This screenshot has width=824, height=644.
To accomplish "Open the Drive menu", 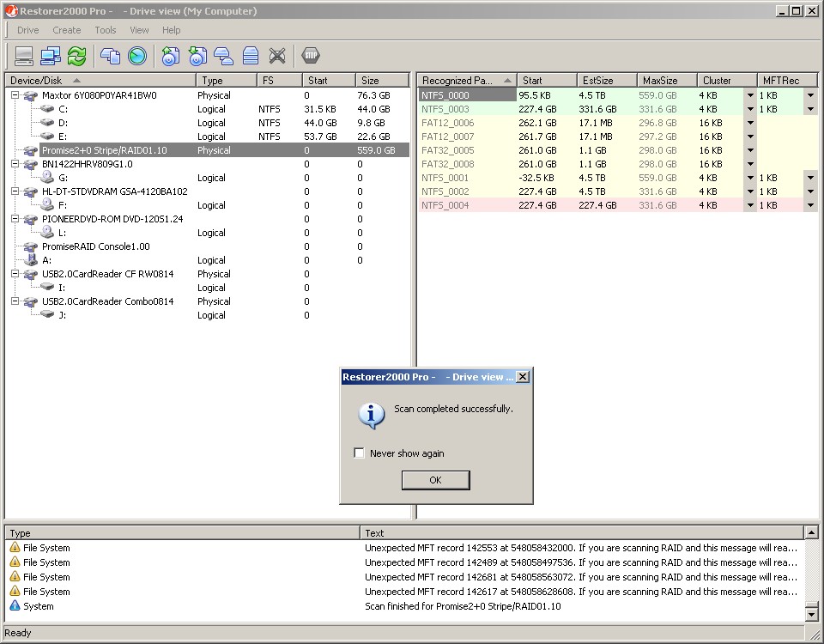I will pyautogui.click(x=27, y=30).
